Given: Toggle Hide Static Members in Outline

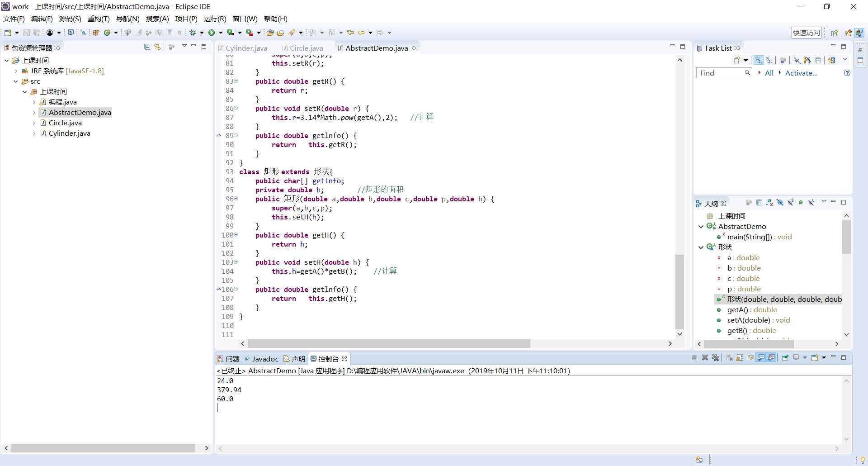Looking at the screenshot, I should [x=790, y=203].
